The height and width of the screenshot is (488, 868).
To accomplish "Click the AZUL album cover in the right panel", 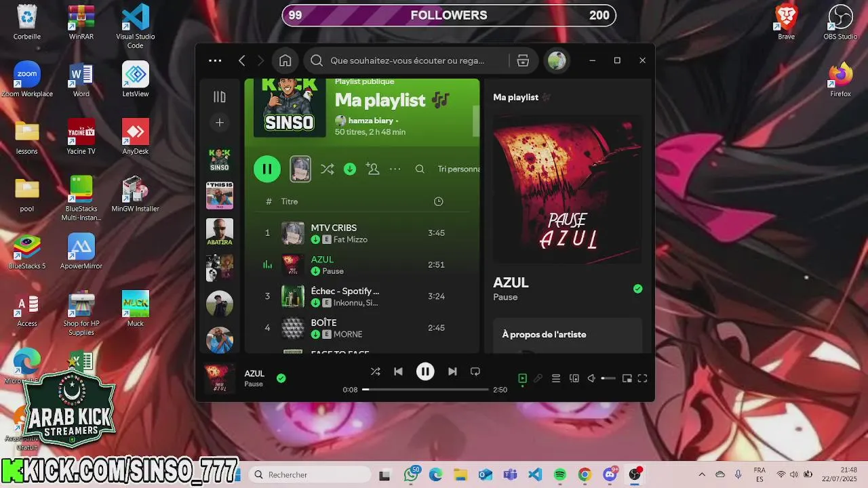I will [567, 188].
